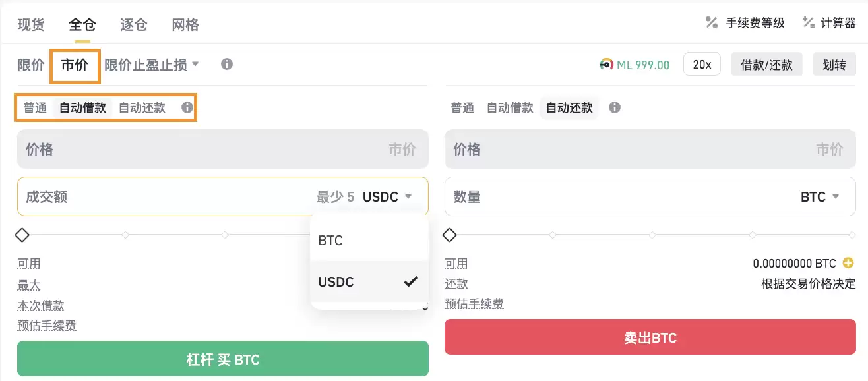Click the 手续费等级 percentage icon
This screenshot has height=381, width=868.
point(712,22)
